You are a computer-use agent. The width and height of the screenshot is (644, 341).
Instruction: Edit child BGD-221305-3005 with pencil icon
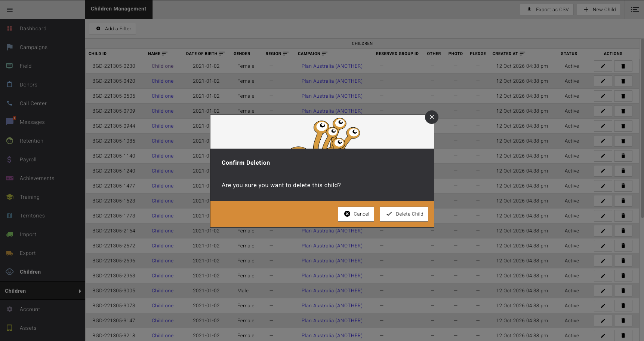coord(603,291)
